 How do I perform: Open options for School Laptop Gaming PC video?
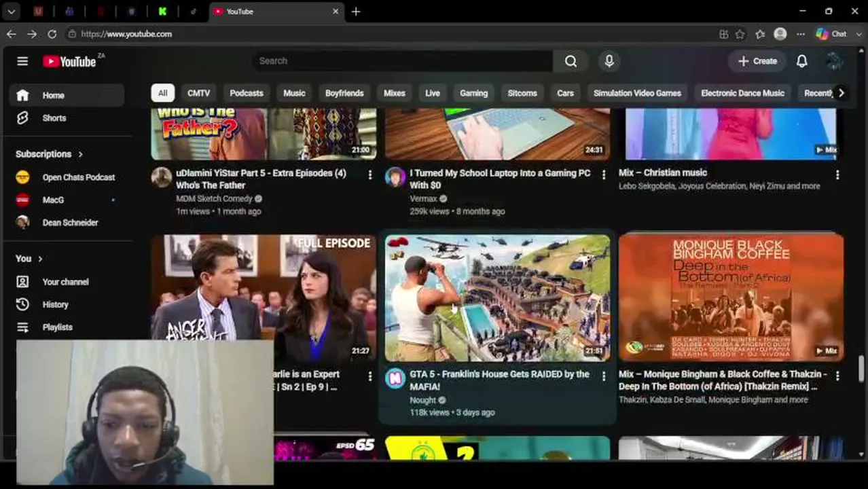click(603, 175)
